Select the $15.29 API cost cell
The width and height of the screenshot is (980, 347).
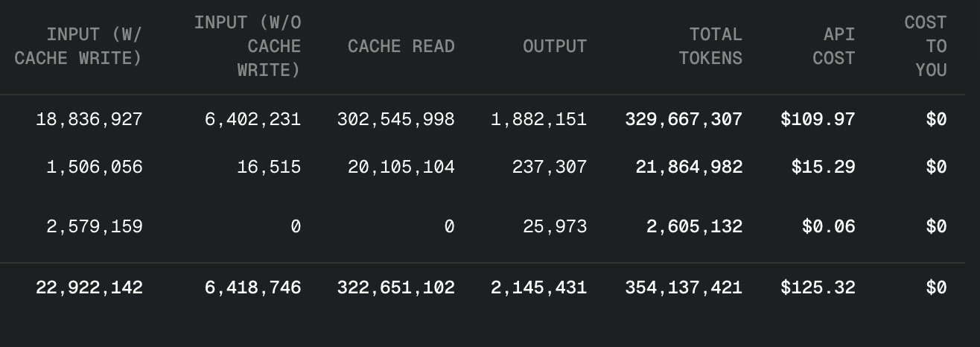click(823, 168)
